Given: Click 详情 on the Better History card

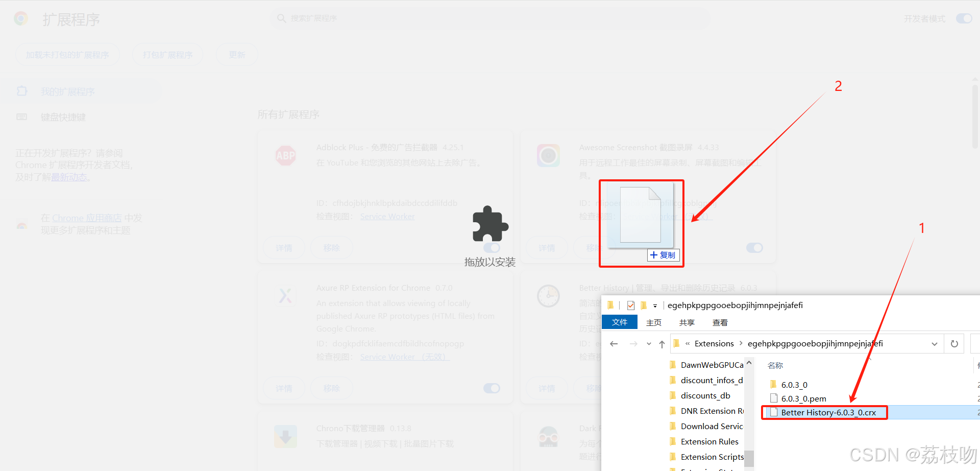Looking at the screenshot, I should 547,388.
